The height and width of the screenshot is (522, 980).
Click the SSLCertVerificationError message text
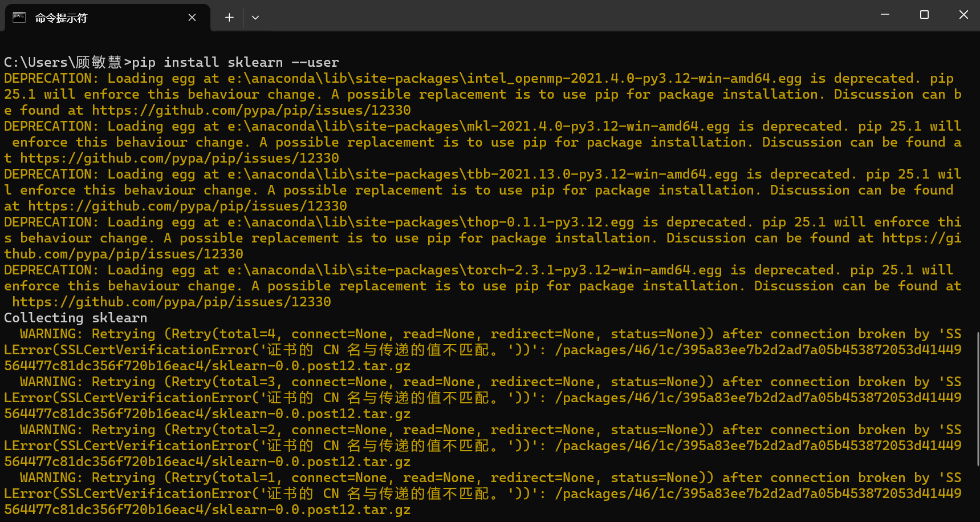131,350
